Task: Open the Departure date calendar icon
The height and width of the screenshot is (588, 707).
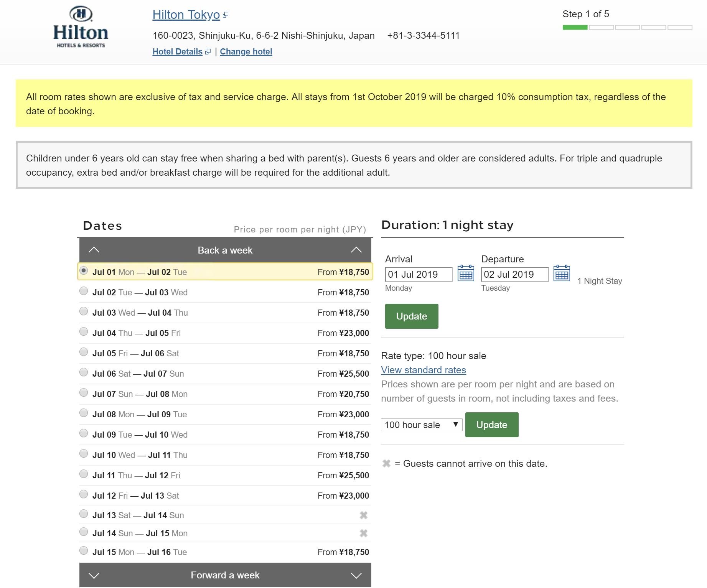Action: point(562,273)
